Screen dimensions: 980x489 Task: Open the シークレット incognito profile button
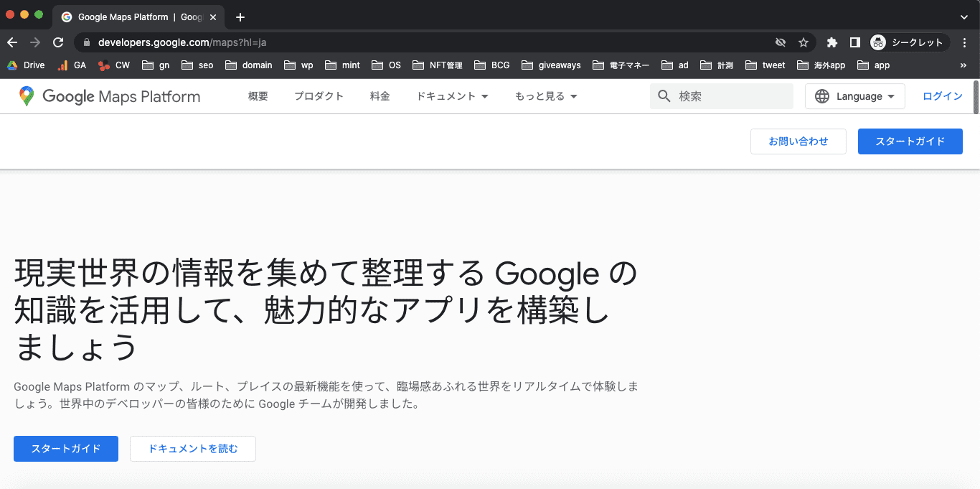910,42
